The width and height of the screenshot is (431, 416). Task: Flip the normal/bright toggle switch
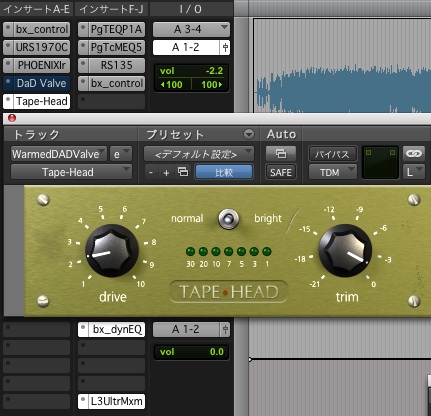[228, 219]
